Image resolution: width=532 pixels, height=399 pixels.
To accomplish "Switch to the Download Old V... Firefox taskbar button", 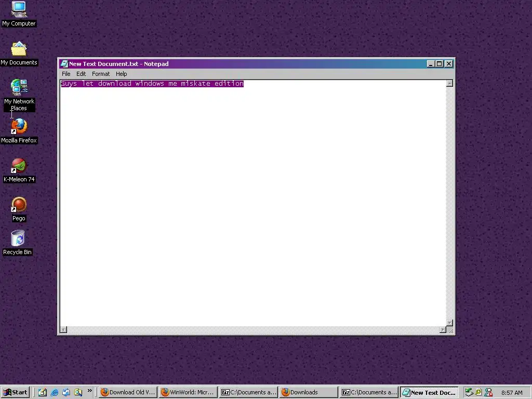I will coord(128,392).
